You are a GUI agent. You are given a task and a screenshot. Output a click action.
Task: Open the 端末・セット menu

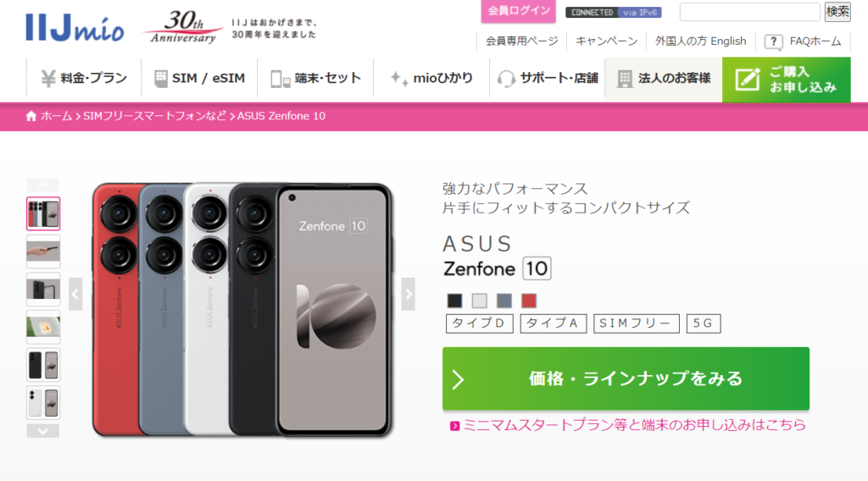[315, 79]
